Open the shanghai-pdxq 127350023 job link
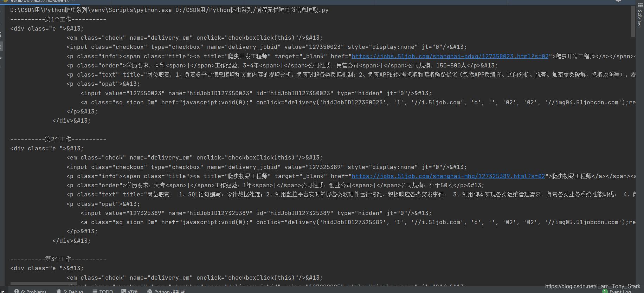644x293 pixels. tap(450, 56)
